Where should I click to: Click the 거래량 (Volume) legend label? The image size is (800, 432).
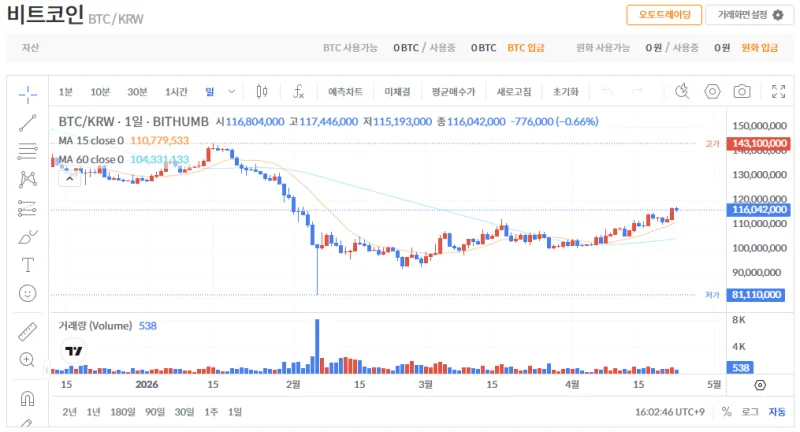pyautogui.click(x=95, y=326)
